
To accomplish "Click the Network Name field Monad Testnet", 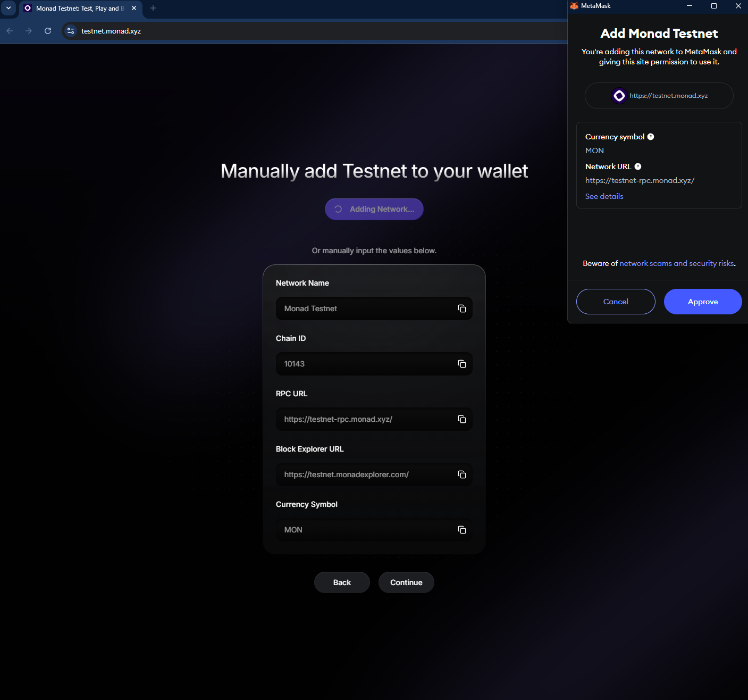I will [374, 309].
